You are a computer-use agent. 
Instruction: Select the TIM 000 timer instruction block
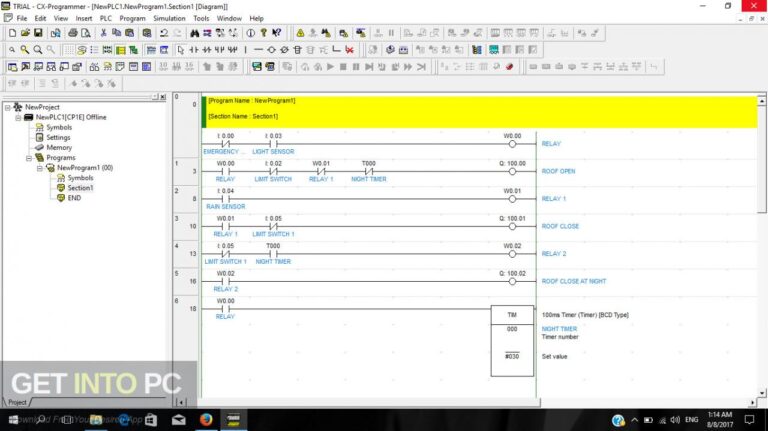point(512,341)
